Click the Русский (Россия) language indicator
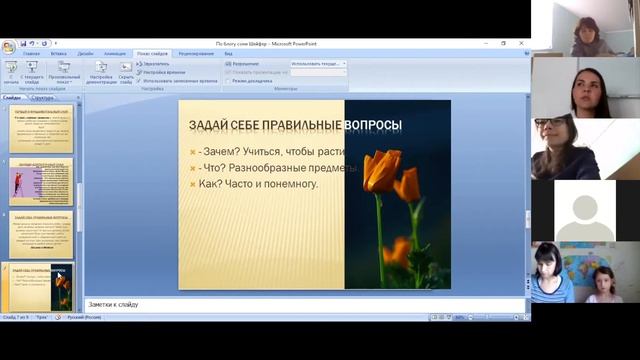This screenshot has width=640, height=360. (84, 317)
